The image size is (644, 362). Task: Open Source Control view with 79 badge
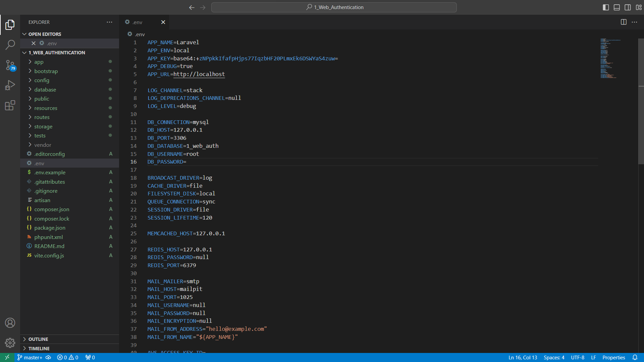coord(10,65)
